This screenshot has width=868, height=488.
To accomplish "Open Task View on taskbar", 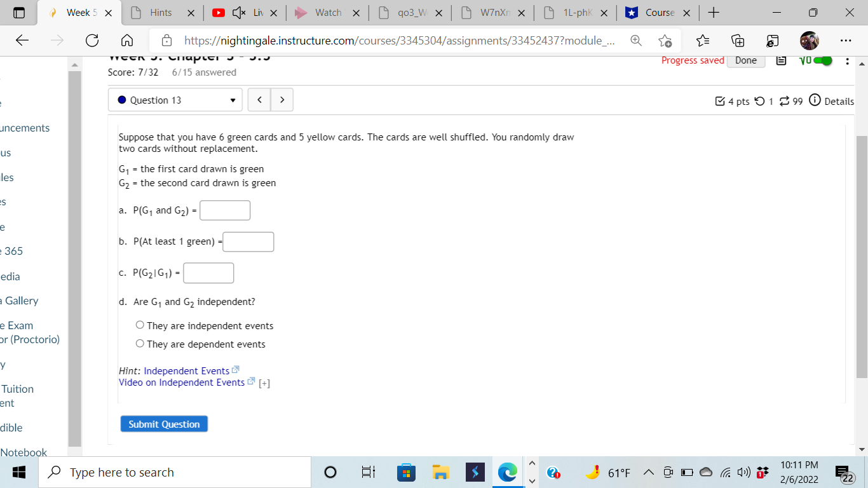I will [368, 472].
